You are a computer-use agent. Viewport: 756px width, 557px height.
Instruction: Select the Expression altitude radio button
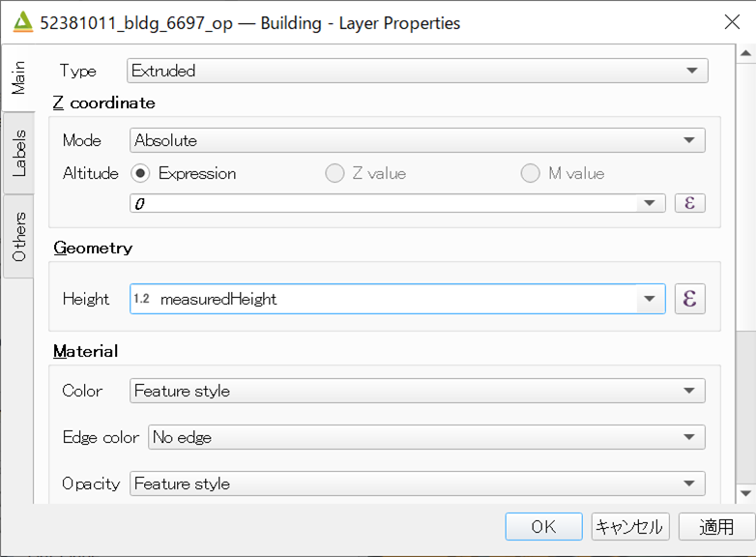click(x=140, y=173)
